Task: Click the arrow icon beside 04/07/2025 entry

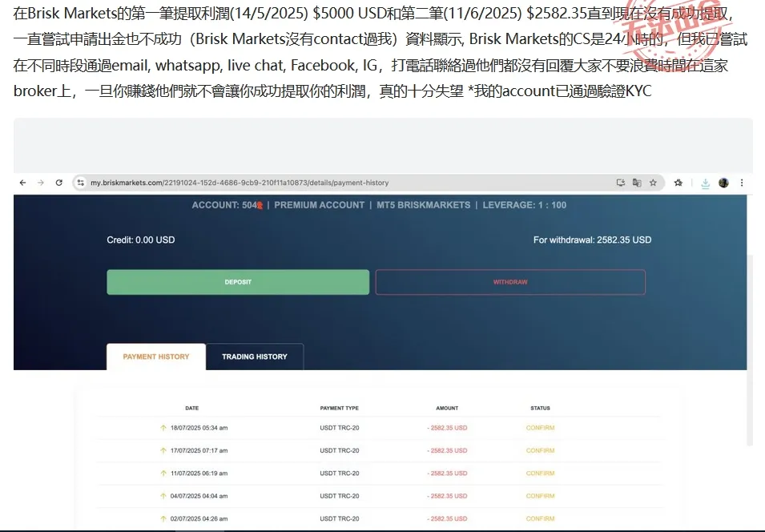Action: (163, 496)
